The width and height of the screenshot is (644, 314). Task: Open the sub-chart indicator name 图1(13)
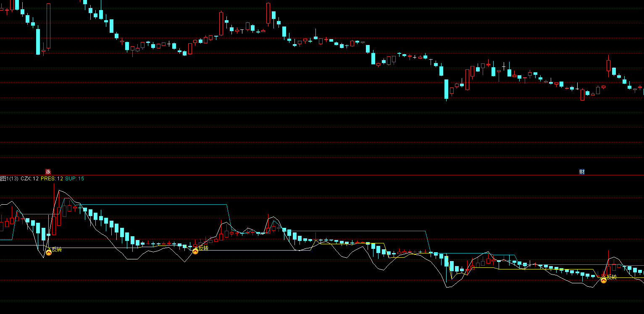click(x=9, y=179)
